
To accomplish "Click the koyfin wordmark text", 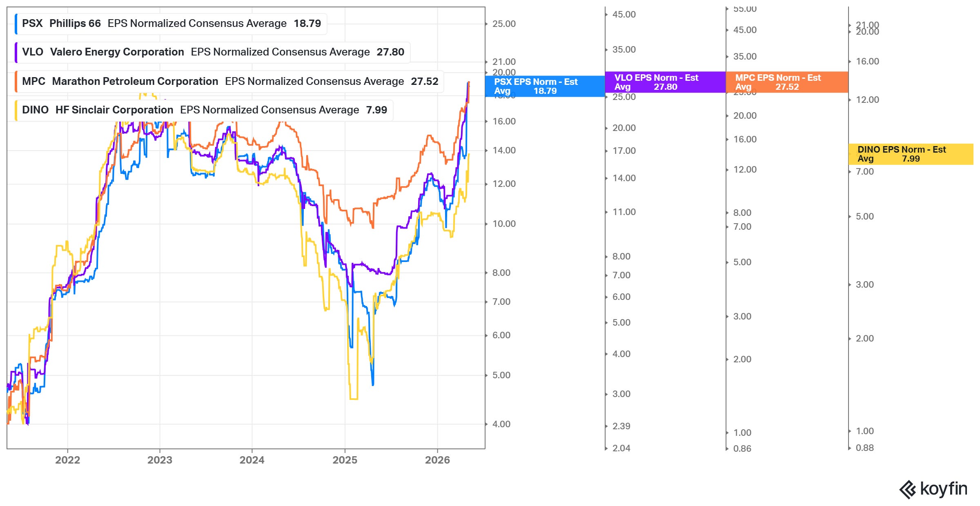I will pos(944,489).
